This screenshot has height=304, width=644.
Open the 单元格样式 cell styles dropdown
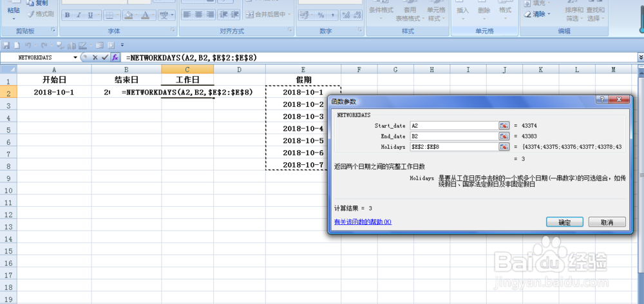point(443,19)
